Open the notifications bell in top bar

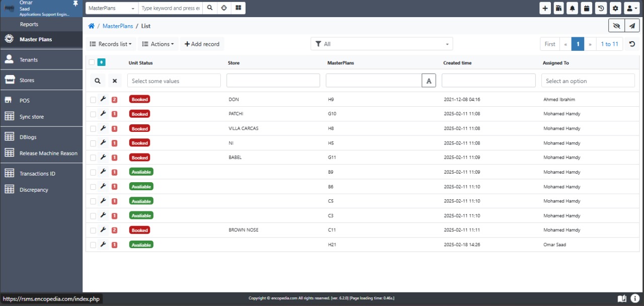[x=573, y=8]
